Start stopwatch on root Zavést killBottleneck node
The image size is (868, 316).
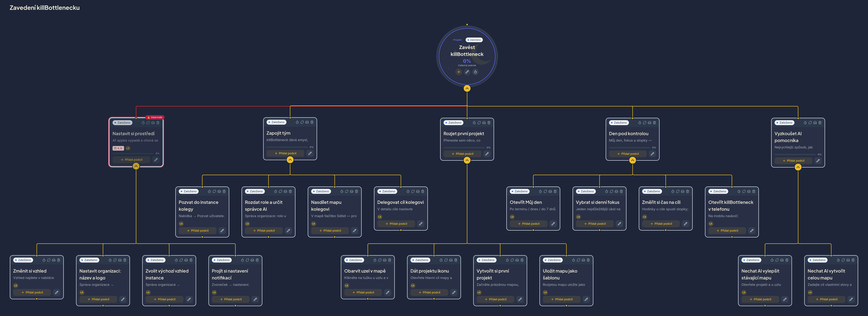[x=475, y=72]
